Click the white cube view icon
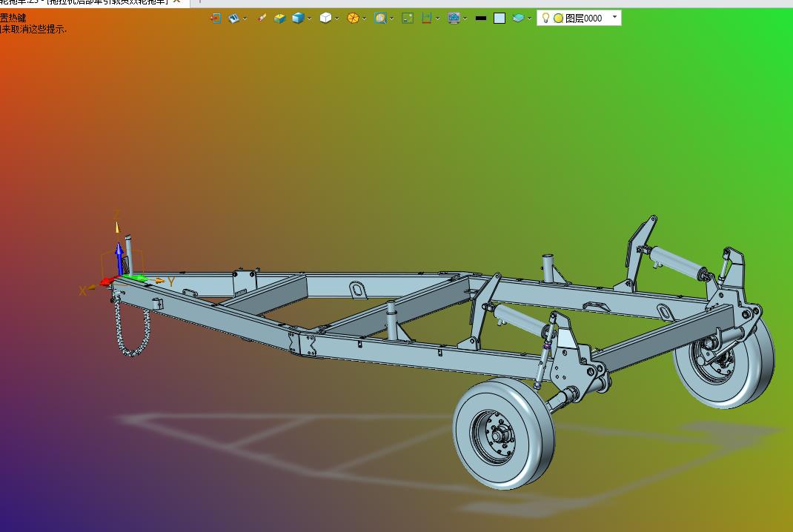Viewport: 793px width, 532px height. pyautogui.click(x=325, y=19)
